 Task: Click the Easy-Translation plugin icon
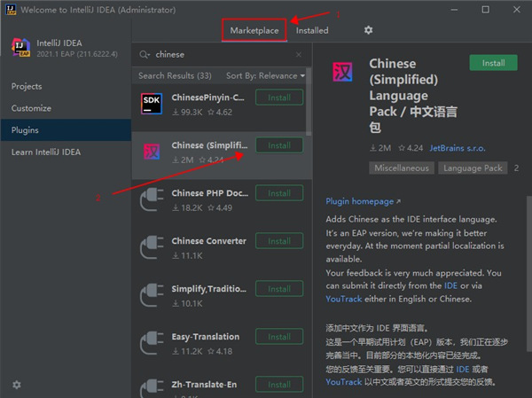[152, 344]
